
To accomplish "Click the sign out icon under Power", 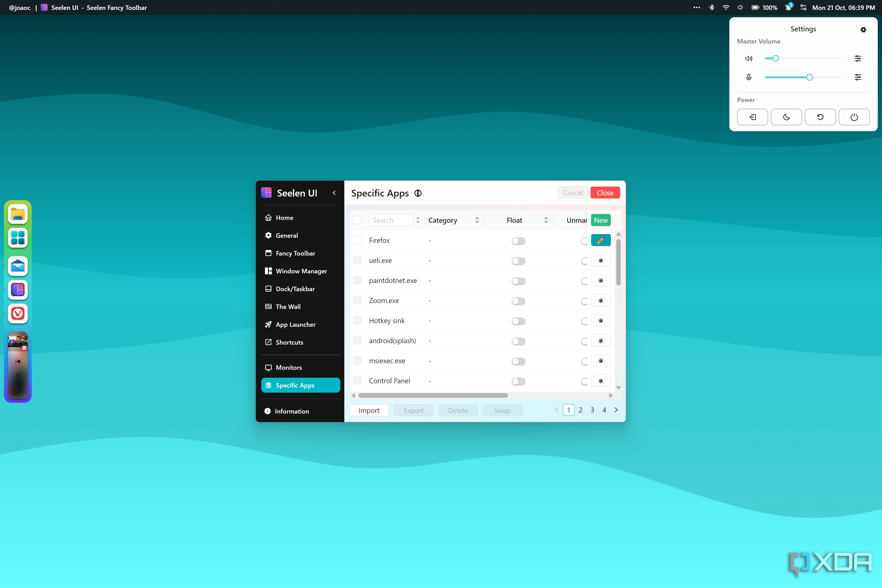I will click(x=753, y=117).
